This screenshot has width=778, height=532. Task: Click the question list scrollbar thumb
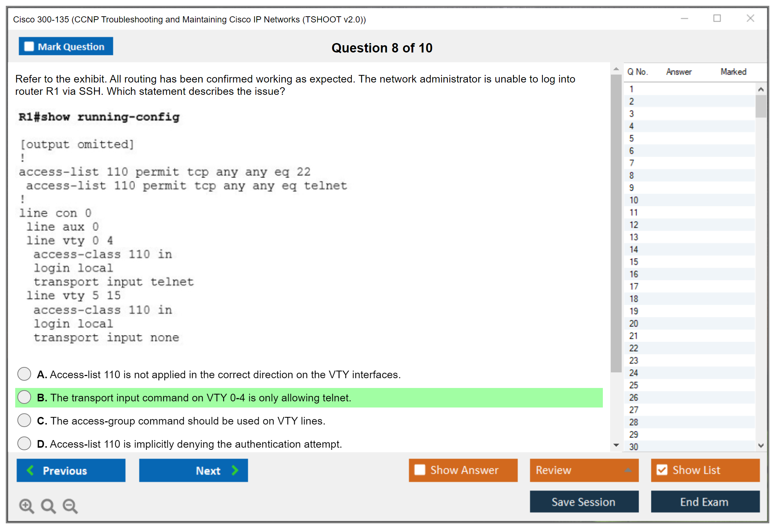(x=761, y=106)
